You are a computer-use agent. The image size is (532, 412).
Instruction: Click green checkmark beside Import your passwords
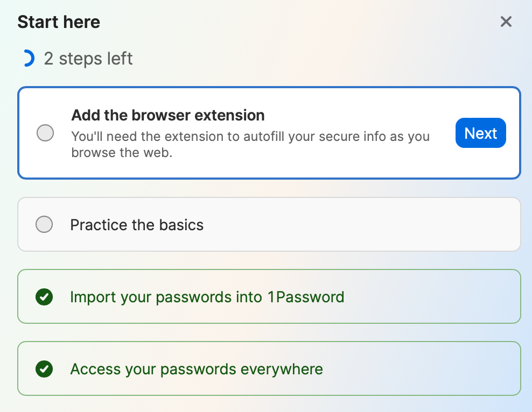click(x=44, y=296)
